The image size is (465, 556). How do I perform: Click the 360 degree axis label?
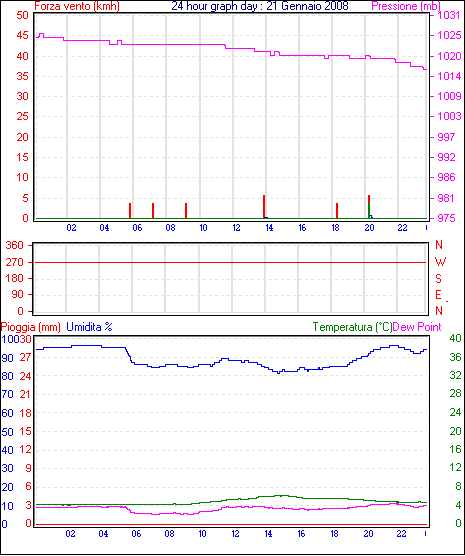(15, 245)
